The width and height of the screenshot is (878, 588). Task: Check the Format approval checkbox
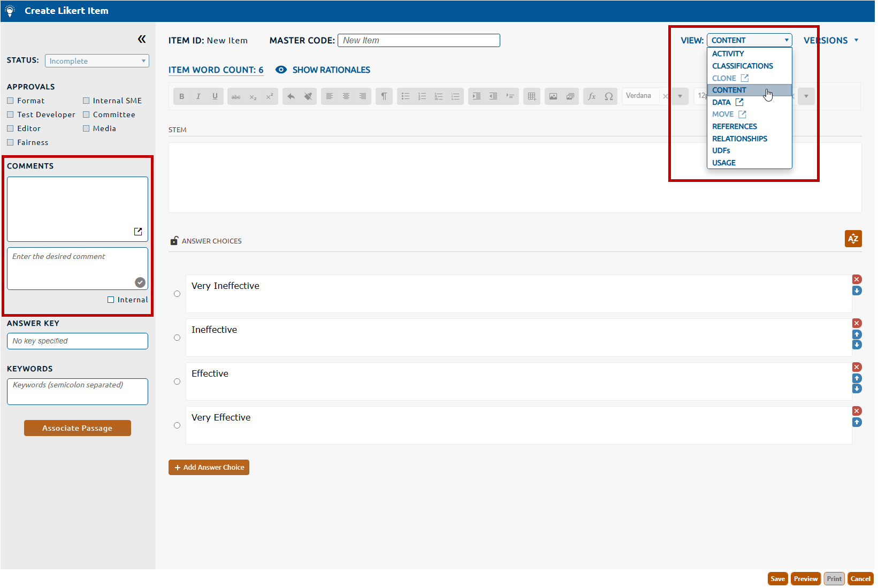[10, 101]
